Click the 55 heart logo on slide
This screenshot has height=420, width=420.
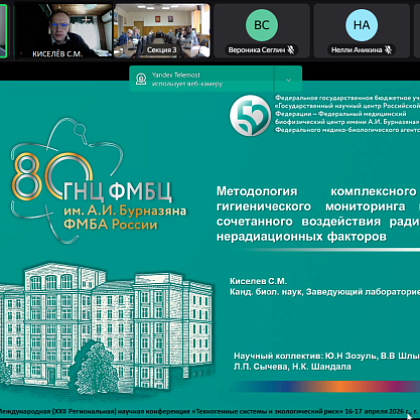pos(250,116)
